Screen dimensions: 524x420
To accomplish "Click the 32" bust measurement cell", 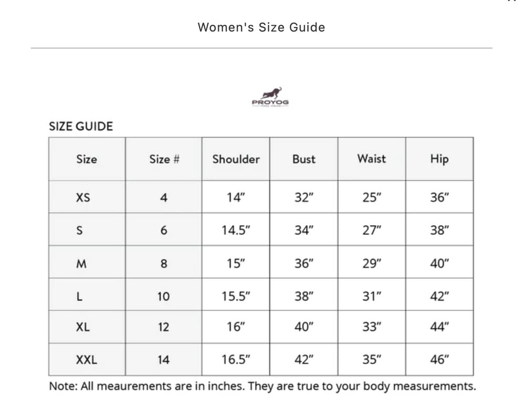I will pyautogui.click(x=304, y=198).
